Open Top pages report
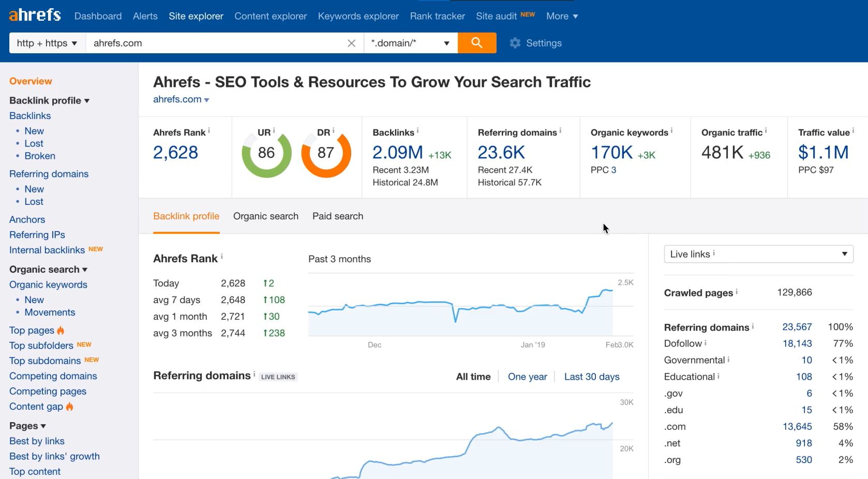This screenshot has width=868, height=479. click(32, 330)
